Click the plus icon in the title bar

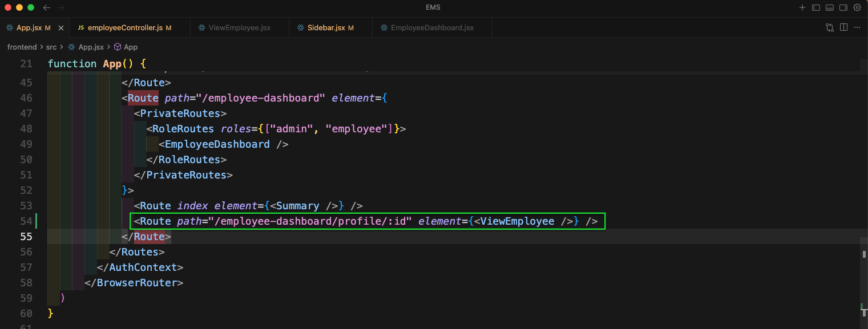802,8
